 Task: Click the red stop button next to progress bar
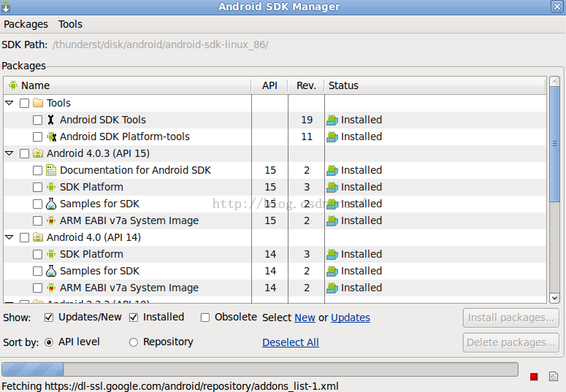click(534, 377)
